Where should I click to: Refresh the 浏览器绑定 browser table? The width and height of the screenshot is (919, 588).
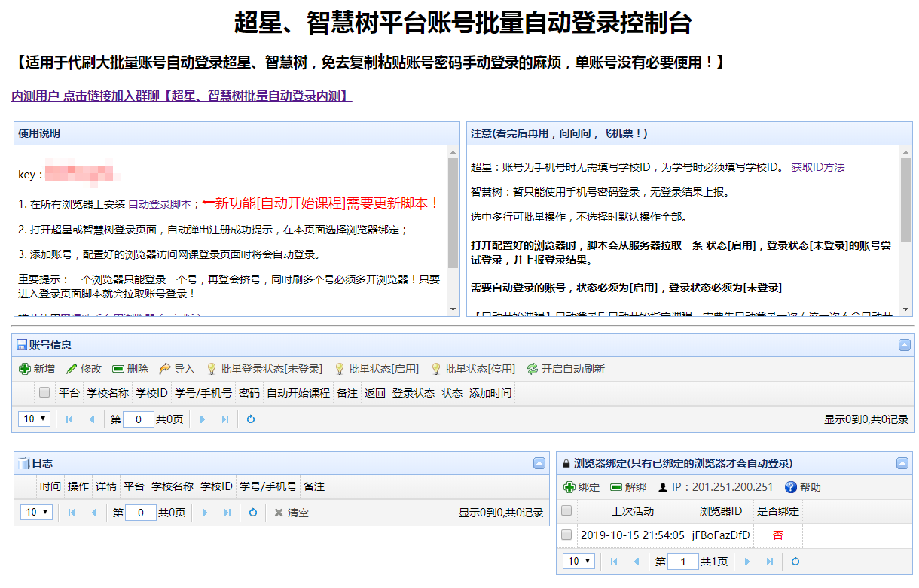coord(795,562)
